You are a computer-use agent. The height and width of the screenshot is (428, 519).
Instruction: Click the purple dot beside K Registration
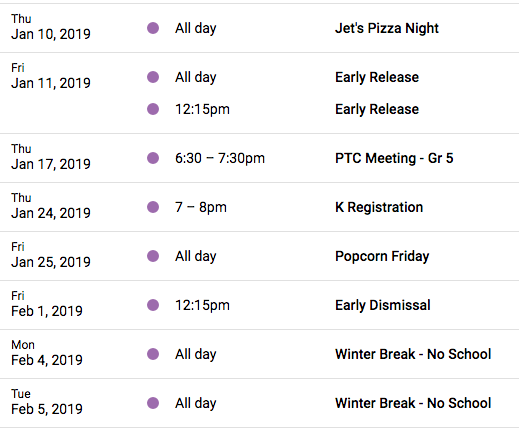coord(153,207)
